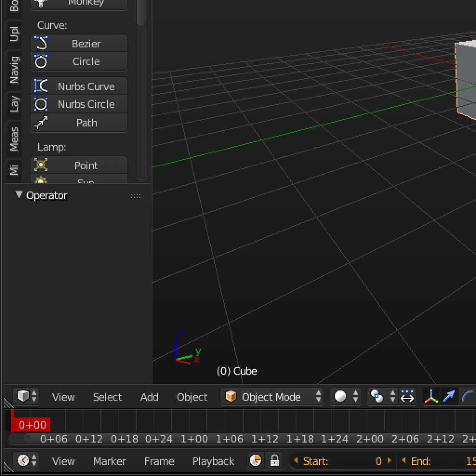The width and height of the screenshot is (476, 476).
Task: Add a Bezier curve
Action: (x=79, y=43)
